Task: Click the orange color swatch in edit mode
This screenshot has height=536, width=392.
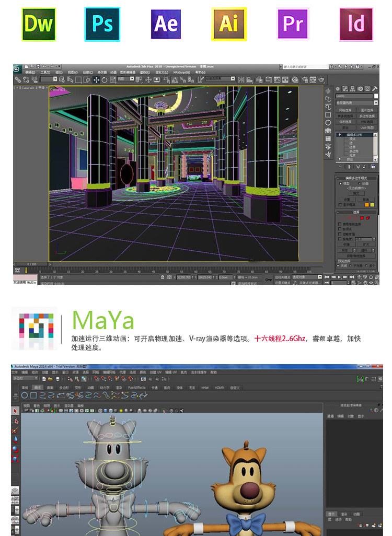Action: point(367,205)
